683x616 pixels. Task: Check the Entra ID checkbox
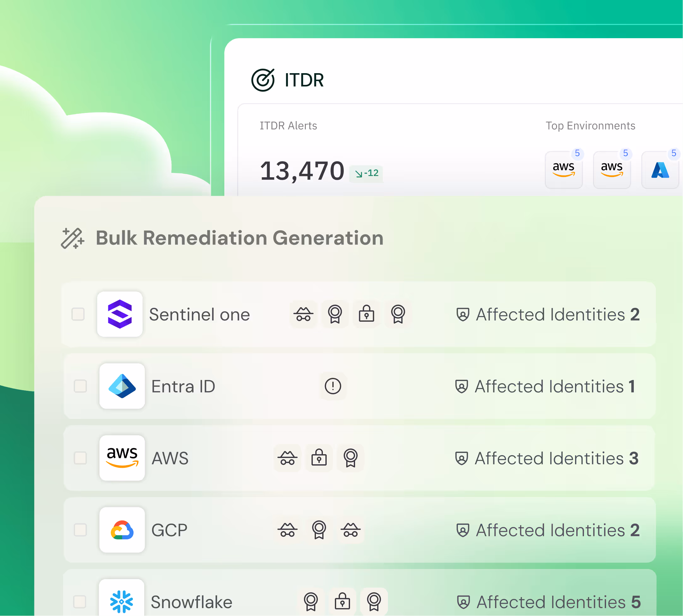tap(80, 386)
